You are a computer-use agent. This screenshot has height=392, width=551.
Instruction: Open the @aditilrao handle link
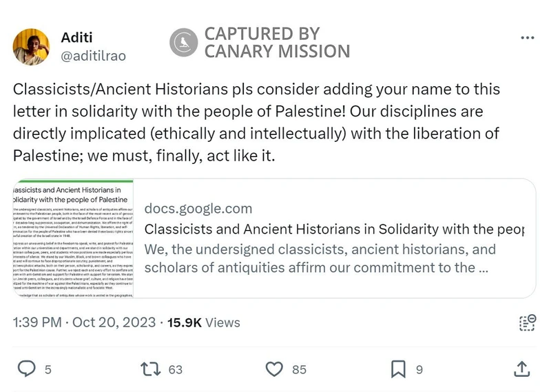[93, 55]
